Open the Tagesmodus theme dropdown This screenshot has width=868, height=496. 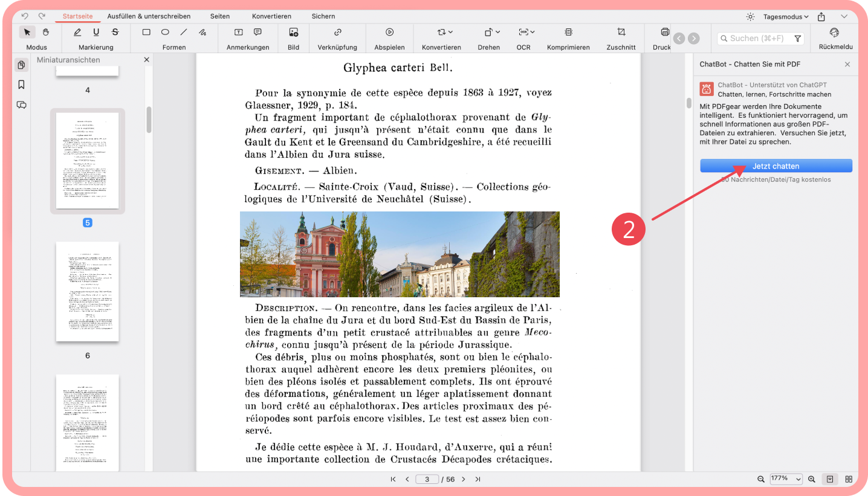(x=784, y=16)
